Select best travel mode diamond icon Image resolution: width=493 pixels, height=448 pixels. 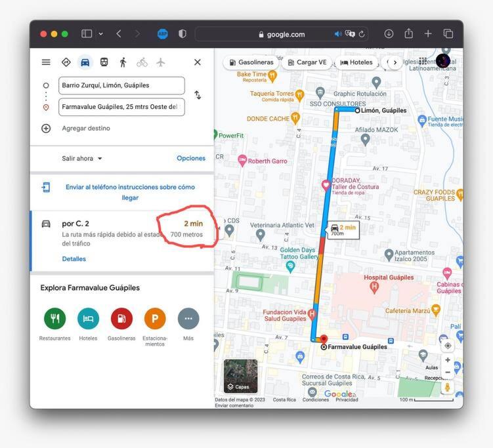point(66,62)
